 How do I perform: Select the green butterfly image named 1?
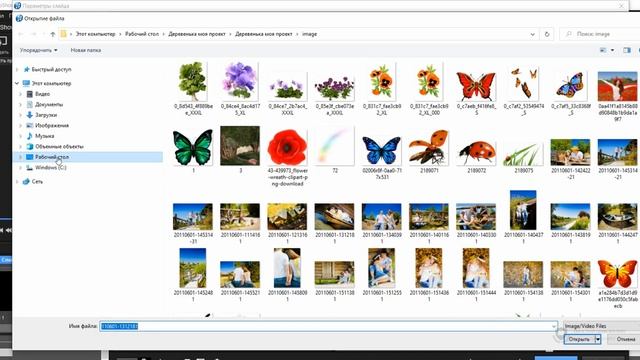193,147
